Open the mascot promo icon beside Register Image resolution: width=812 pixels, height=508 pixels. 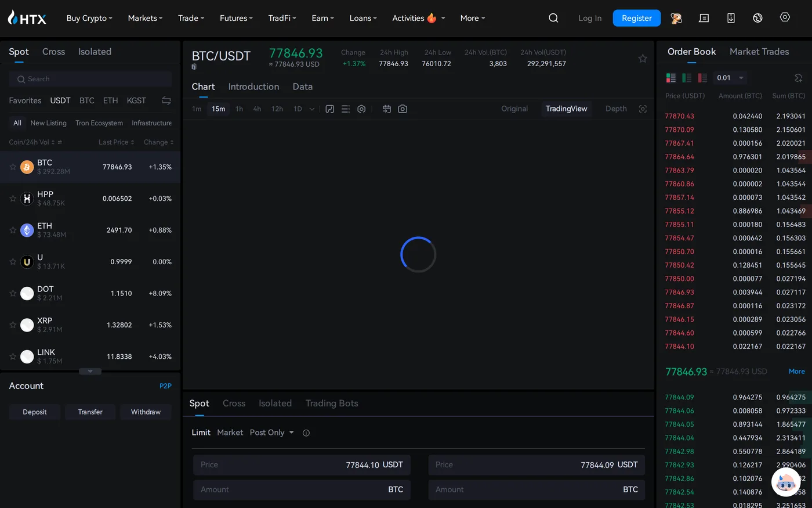click(676, 18)
